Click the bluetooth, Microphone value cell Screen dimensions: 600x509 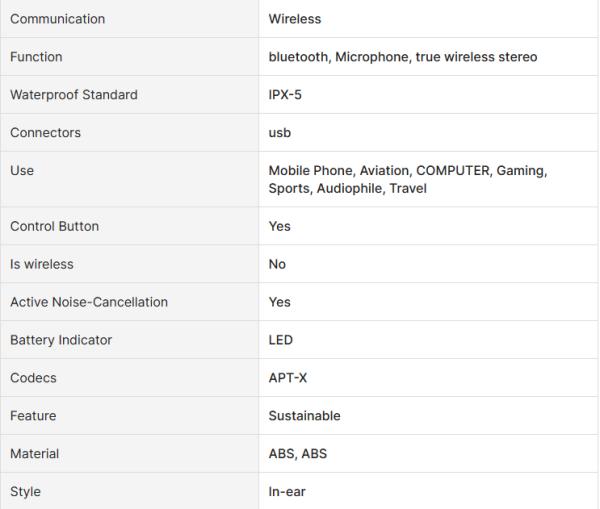pyautogui.click(x=429, y=57)
